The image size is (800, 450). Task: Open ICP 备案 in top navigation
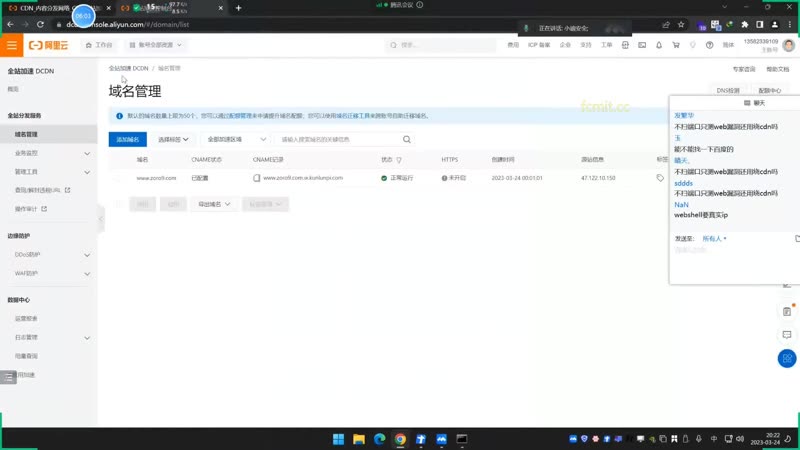[x=539, y=45]
